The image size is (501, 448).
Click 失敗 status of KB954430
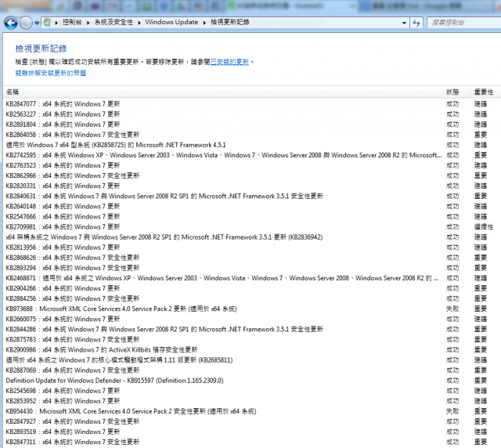(452, 411)
